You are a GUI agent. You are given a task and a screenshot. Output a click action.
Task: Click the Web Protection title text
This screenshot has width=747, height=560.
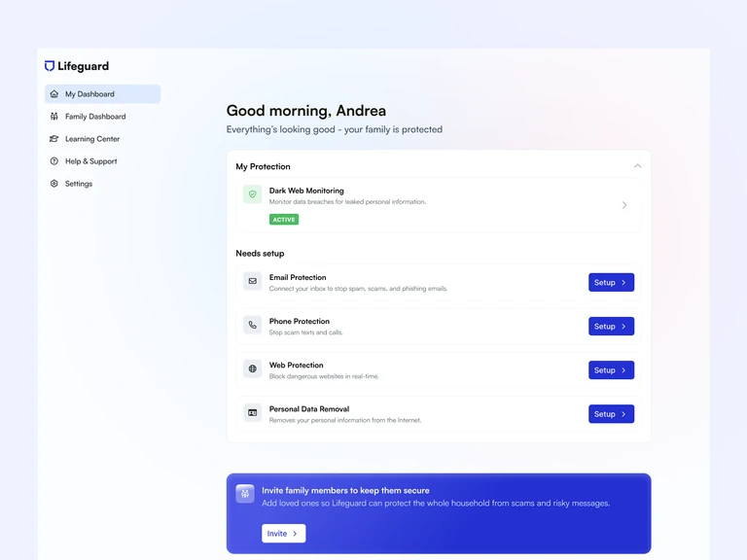[297, 365]
